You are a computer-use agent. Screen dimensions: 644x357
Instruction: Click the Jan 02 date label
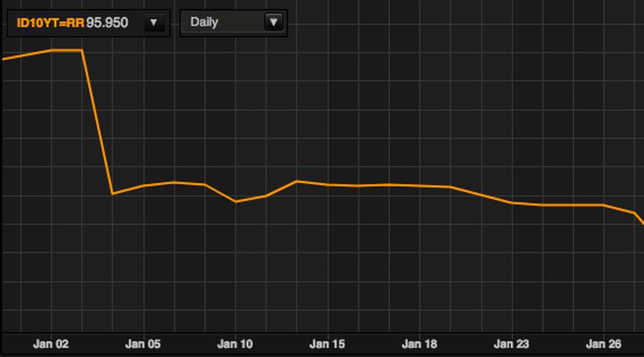51,344
